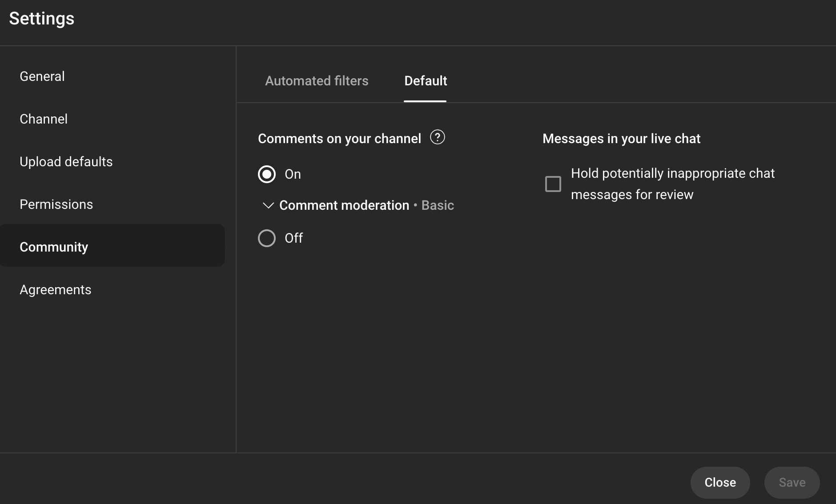Click the Off label text
Viewport: 836px width, 504px height.
pyautogui.click(x=293, y=238)
